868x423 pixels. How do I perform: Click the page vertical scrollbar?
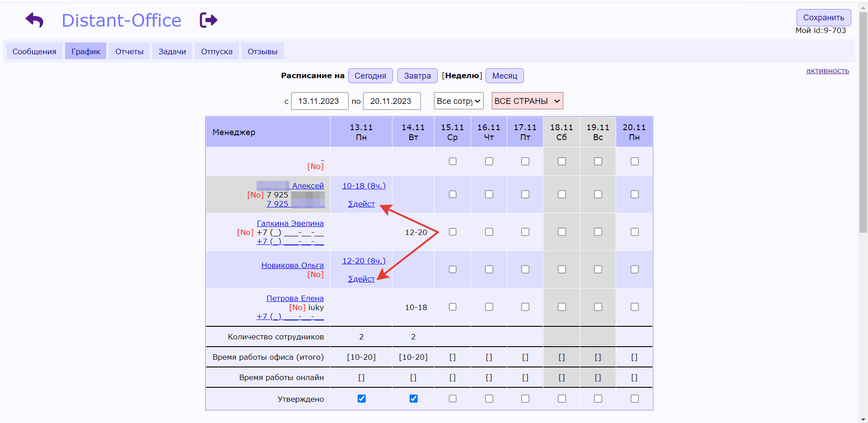click(863, 122)
